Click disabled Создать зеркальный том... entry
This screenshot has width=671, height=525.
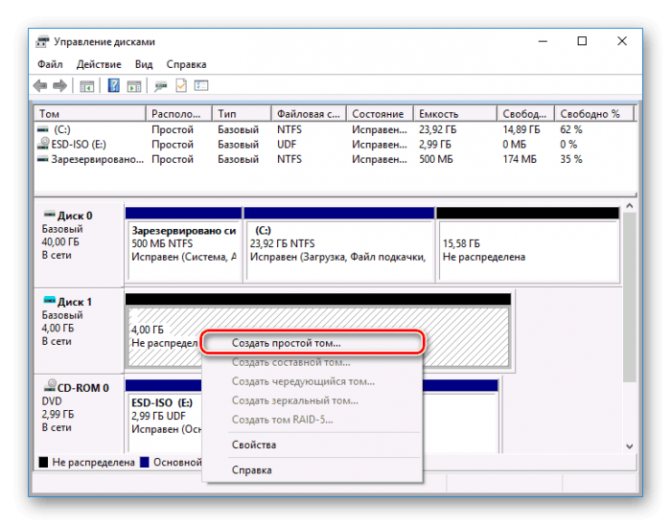tap(312, 400)
